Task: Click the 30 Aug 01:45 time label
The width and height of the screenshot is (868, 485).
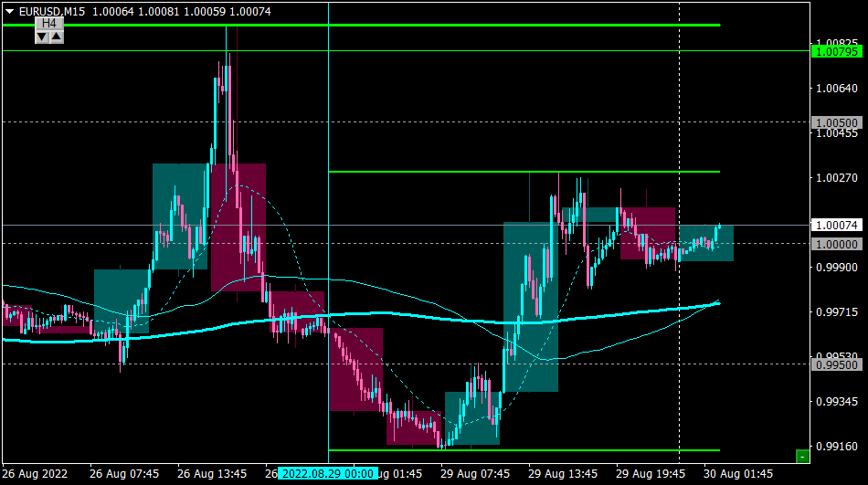Action: click(738, 474)
